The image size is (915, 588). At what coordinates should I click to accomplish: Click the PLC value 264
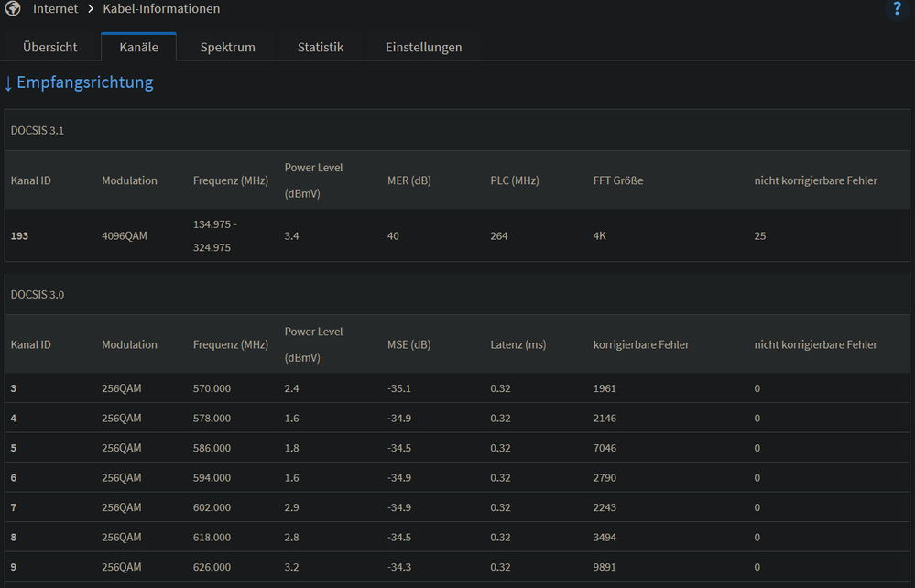point(499,235)
